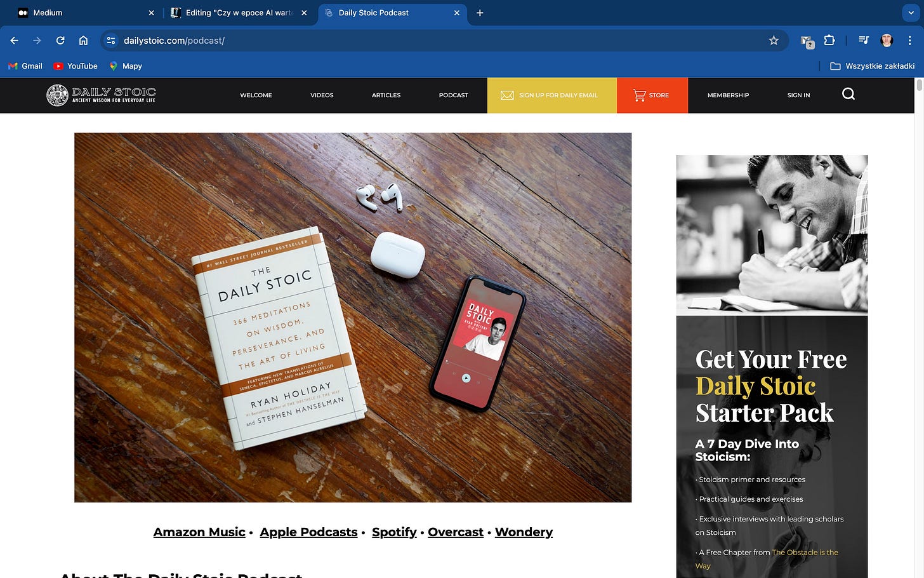Screen dimensions: 924x578
Task: Open the Spotify link
Action: point(394,532)
